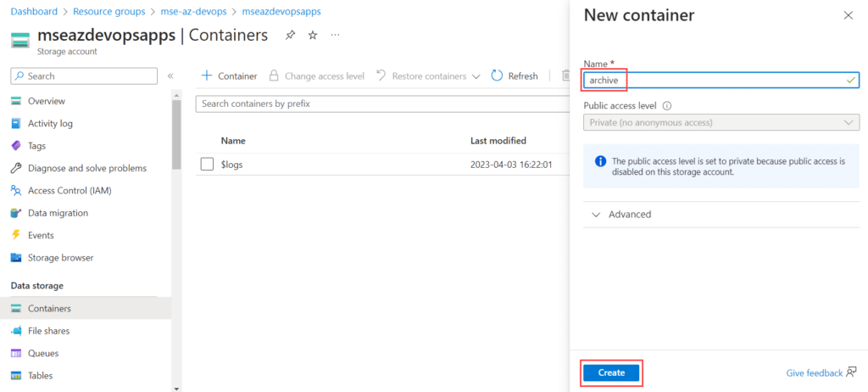Click the sidebar scrollbar thumb
868x392 pixels.
click(x=176, y=135)
